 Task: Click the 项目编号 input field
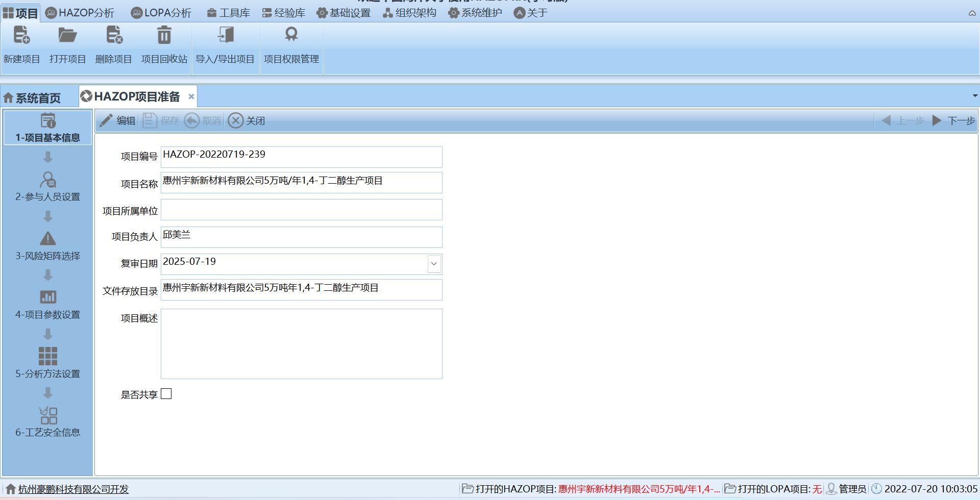301,157
